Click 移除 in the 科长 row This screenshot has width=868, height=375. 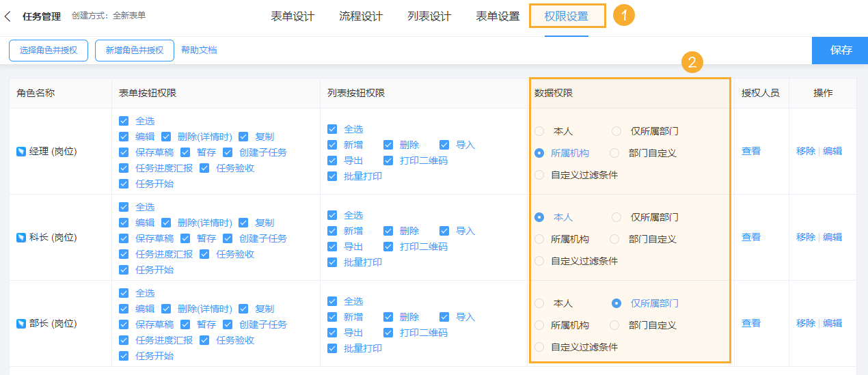806,238
